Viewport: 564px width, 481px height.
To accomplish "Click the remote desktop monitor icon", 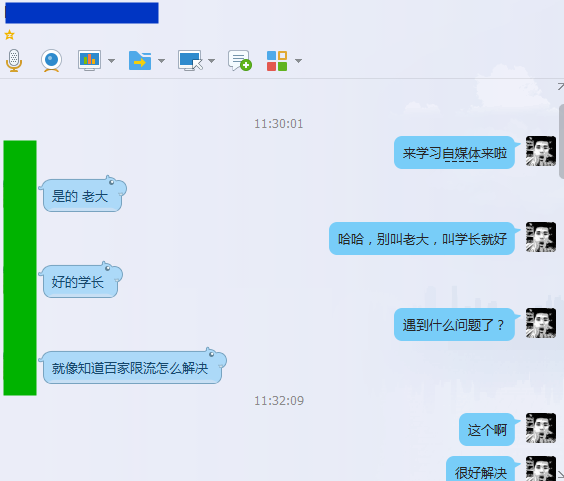I will 190,60.
